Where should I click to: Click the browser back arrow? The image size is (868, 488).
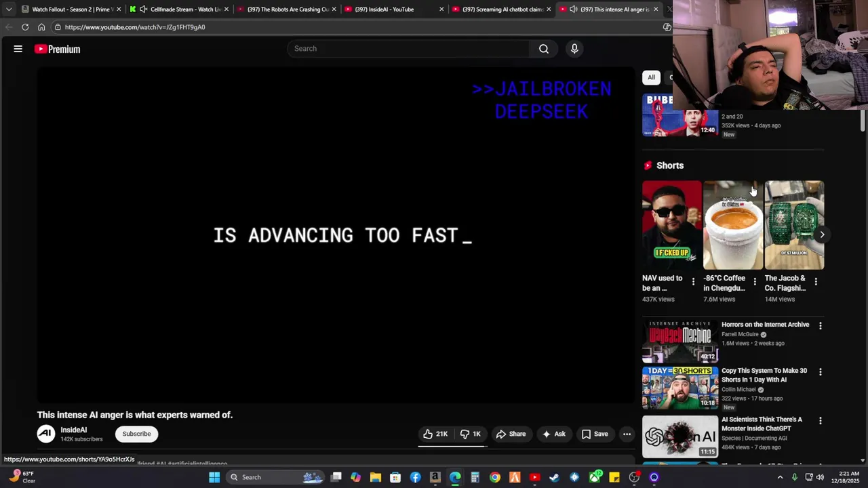click(x=9, y=27)
